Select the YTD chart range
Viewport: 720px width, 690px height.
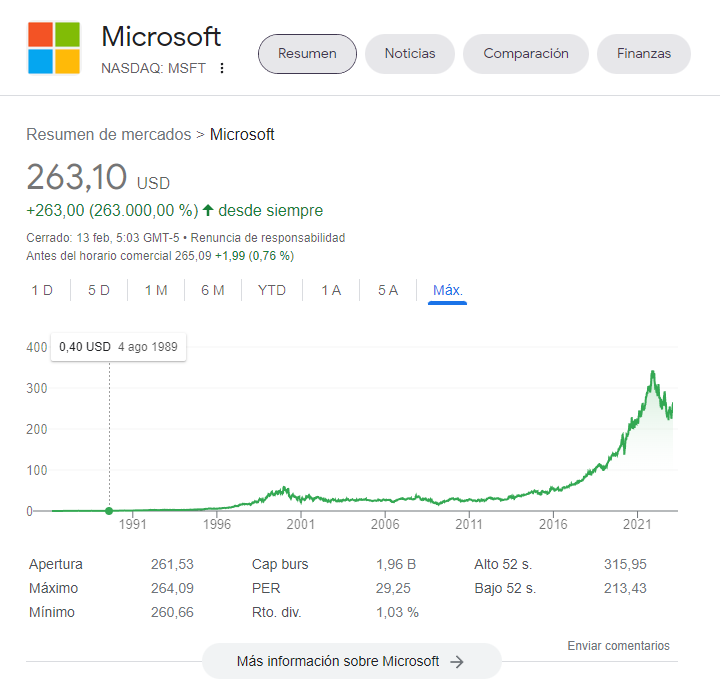coord(272,290)
